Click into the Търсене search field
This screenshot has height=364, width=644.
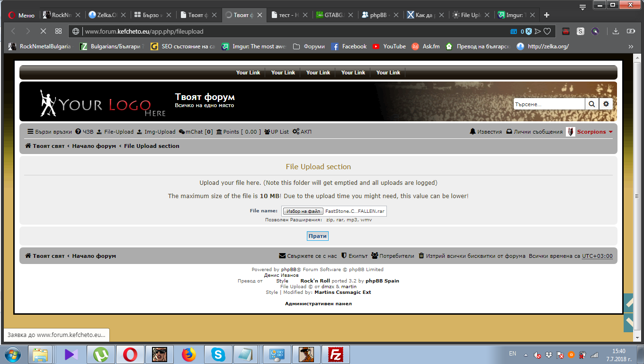549,104
